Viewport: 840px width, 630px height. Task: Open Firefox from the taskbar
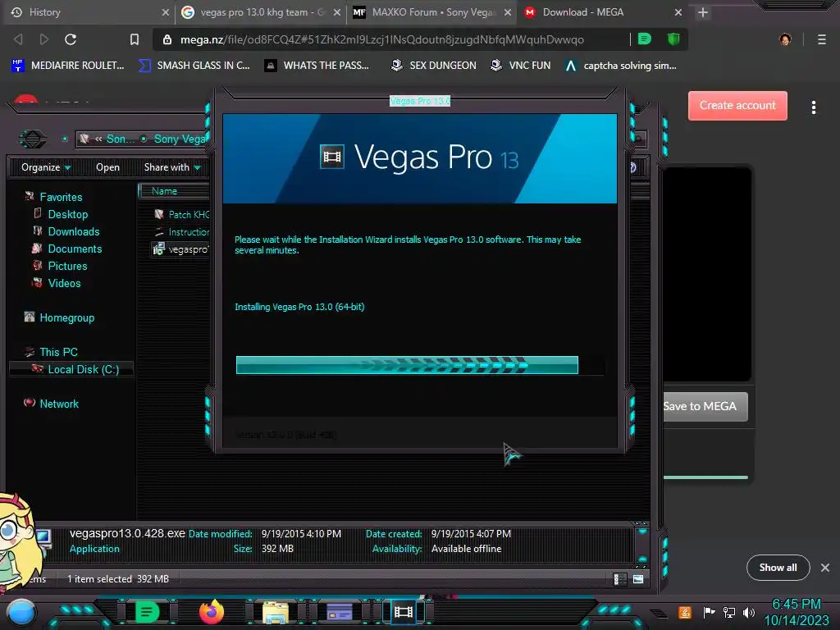[211, 611]
